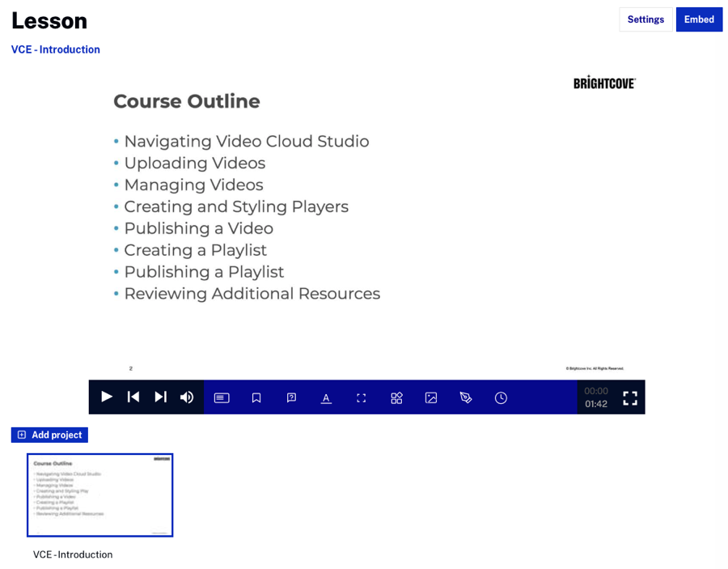Image resolution: width=728 pixels, height=569 pixels.
Task: Enter fullscreen mode in the player
Action: coord(630,398)
